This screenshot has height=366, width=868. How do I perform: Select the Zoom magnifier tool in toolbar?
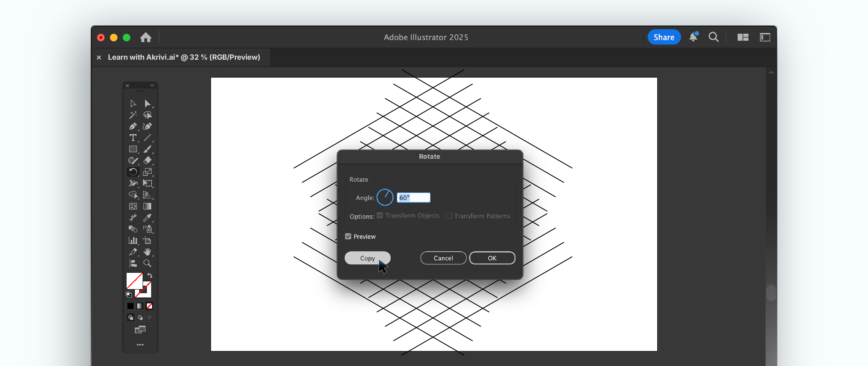[147, 264]
